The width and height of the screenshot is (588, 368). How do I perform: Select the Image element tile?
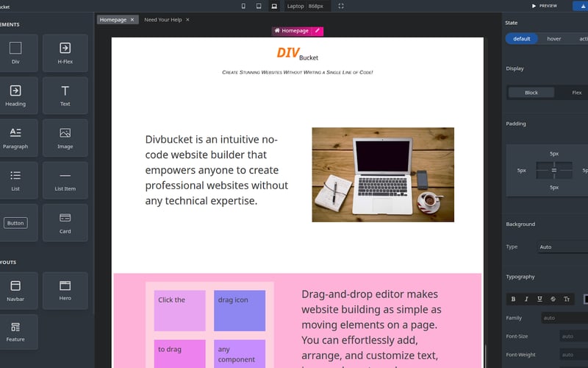[x=65, y=138]
